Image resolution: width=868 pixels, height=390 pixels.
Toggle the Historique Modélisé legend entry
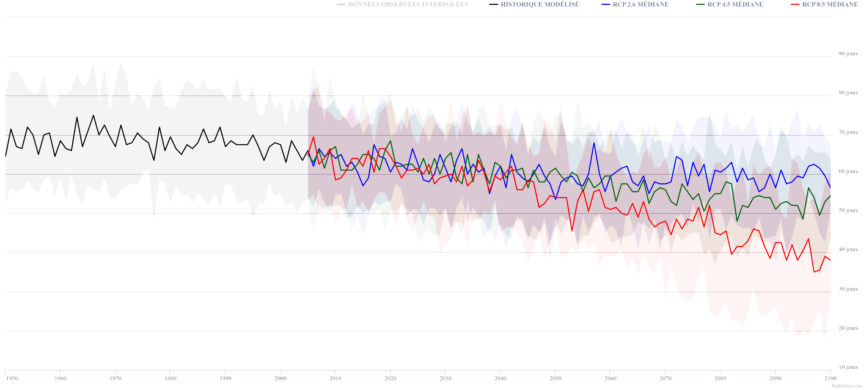pos(540,4)
